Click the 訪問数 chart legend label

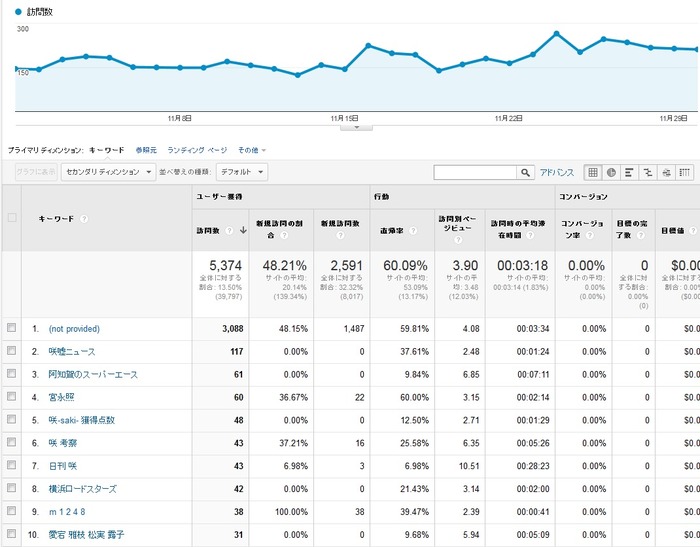(40, 12)
